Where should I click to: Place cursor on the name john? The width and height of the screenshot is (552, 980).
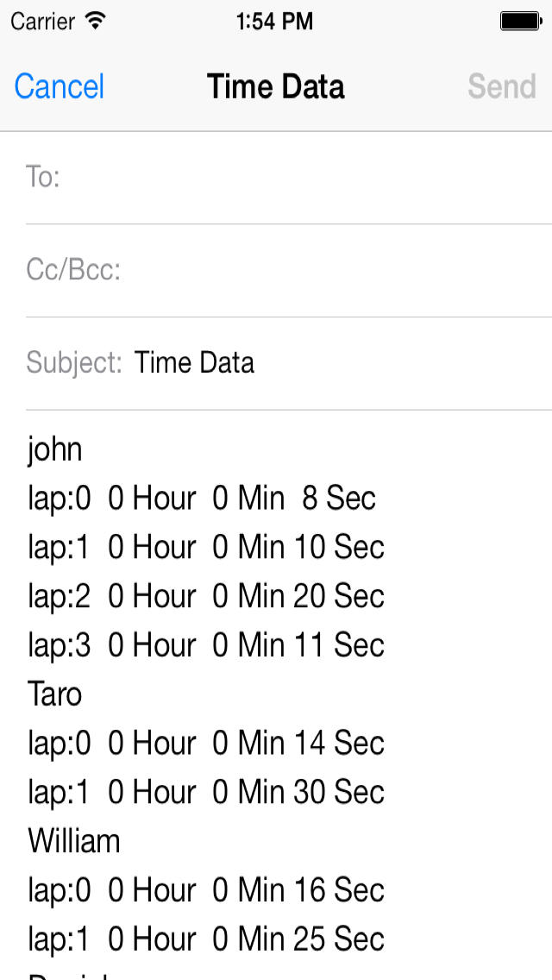coord(55,449)
